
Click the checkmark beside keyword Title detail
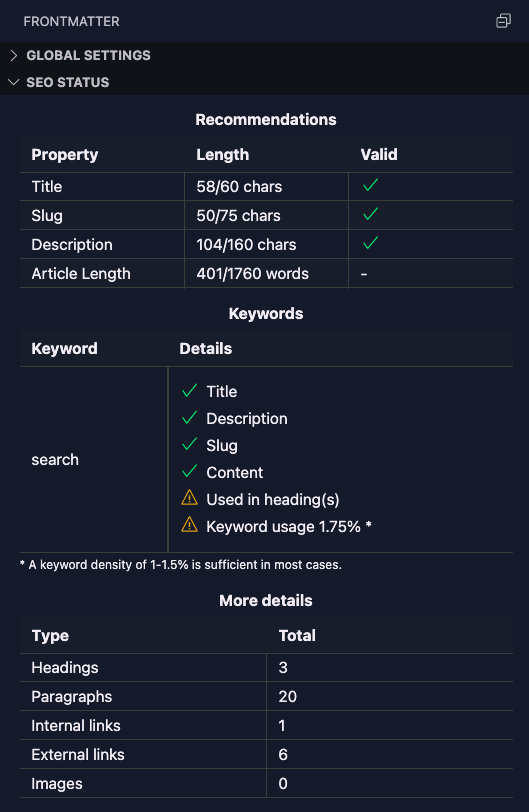point(189,390)
